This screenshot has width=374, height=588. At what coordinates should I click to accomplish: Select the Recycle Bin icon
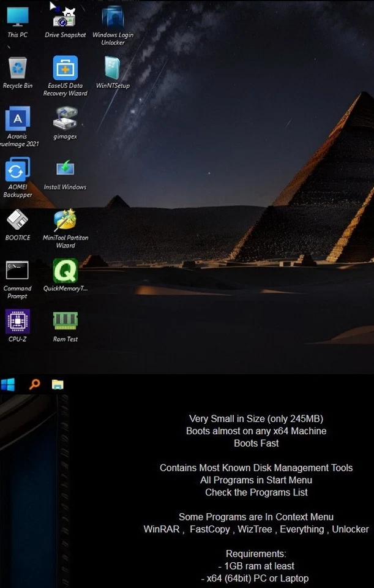pos(18,73)
